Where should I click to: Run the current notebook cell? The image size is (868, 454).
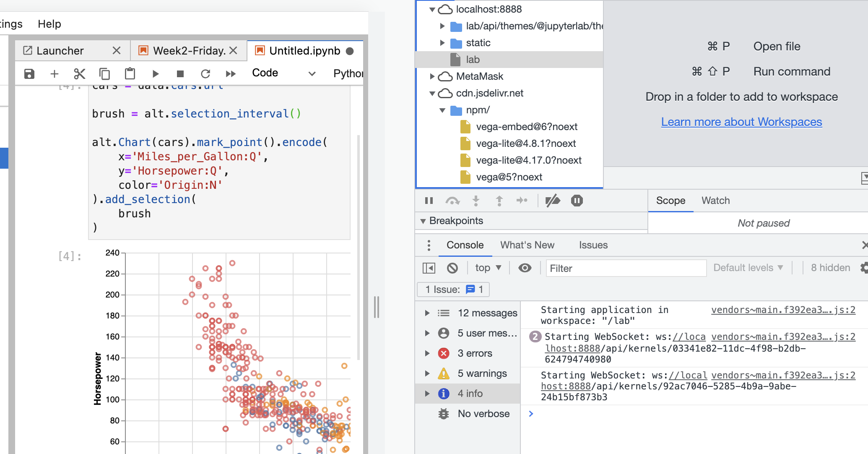pyautogui.click(x=156, y=73)
